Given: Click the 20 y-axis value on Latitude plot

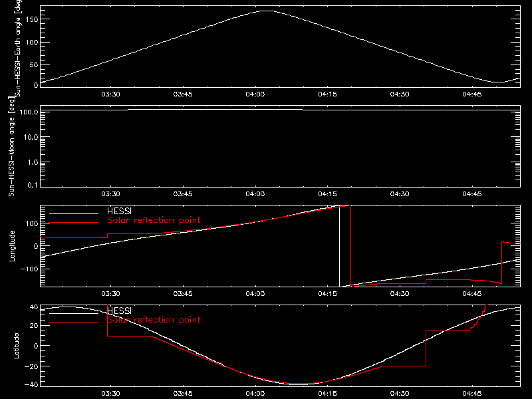Looking at the screenshot, I should tap(34, 325).
